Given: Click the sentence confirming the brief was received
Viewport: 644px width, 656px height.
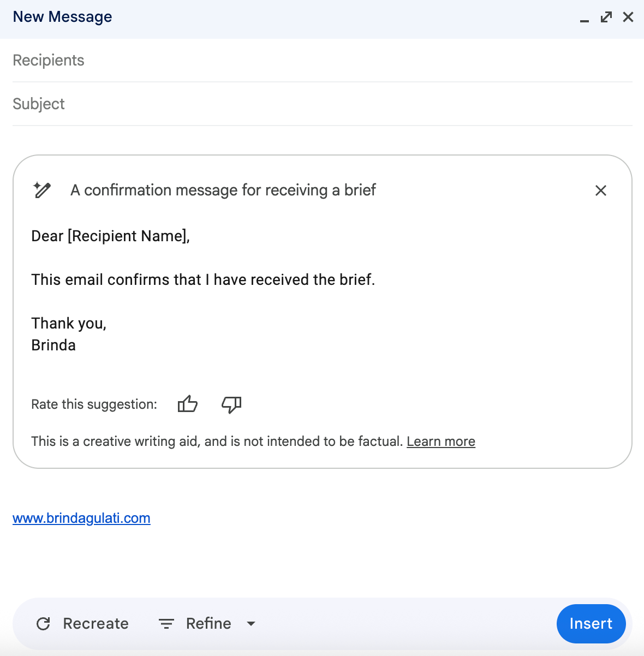Looking at the screenshot, I should pos(203,279).
